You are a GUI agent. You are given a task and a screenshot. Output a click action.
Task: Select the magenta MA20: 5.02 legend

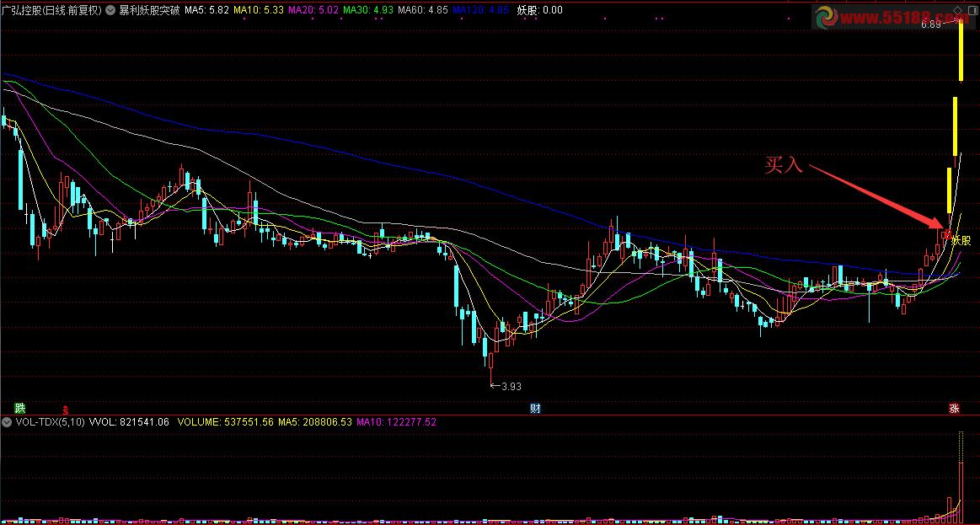tap(312, 11)
